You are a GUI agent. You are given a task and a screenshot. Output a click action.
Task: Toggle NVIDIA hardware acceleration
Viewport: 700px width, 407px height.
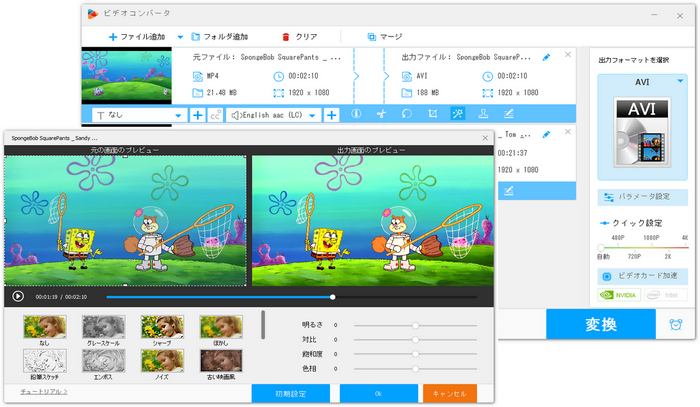coord(619,295)
